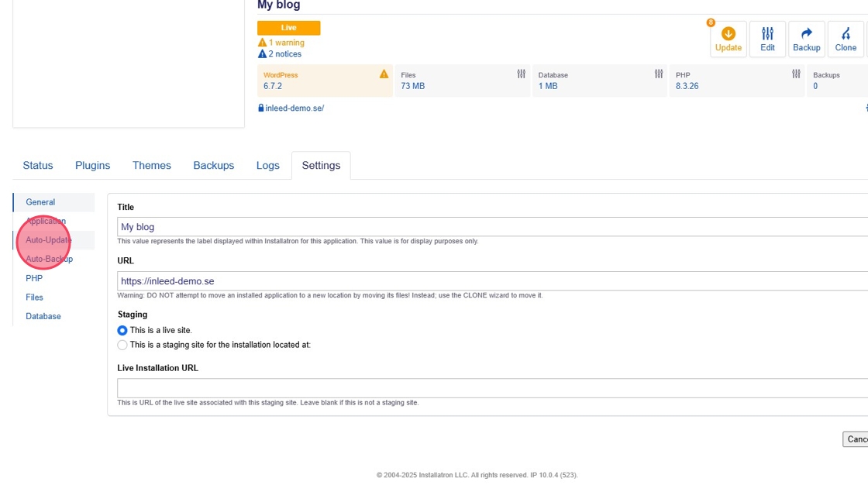Click the Update download icon button

point(728,34)
